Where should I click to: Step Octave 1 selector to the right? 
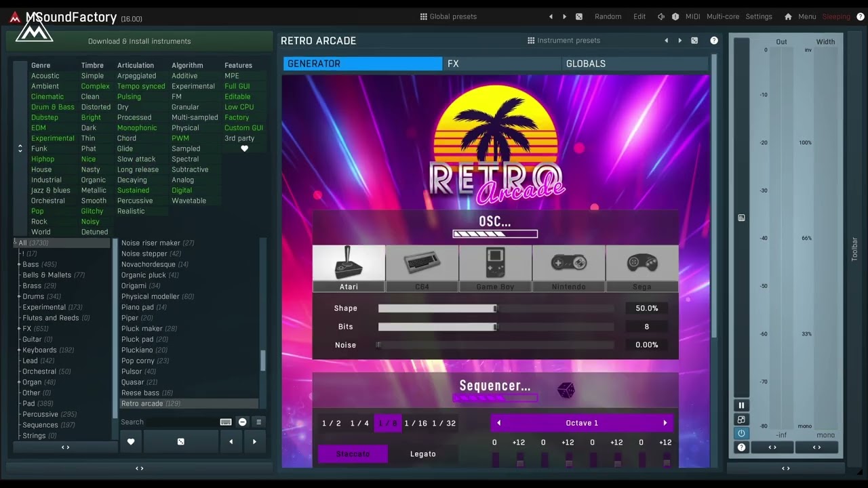(x=665, y=423)
